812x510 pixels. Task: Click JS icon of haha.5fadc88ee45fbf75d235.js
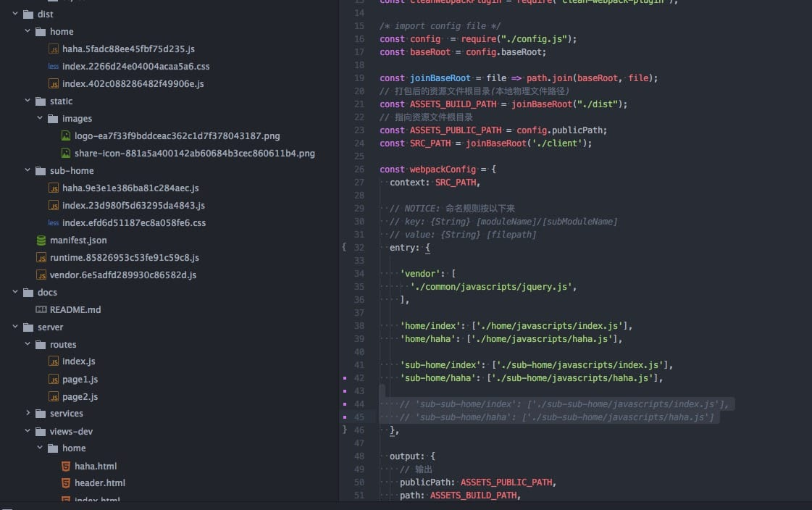point(54,49)
